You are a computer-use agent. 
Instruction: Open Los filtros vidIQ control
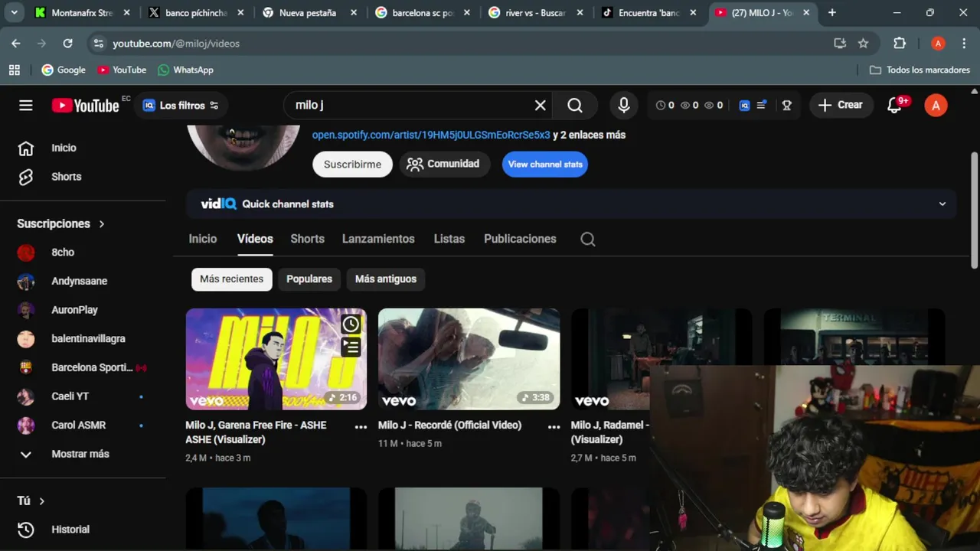(x=181, y=106)
